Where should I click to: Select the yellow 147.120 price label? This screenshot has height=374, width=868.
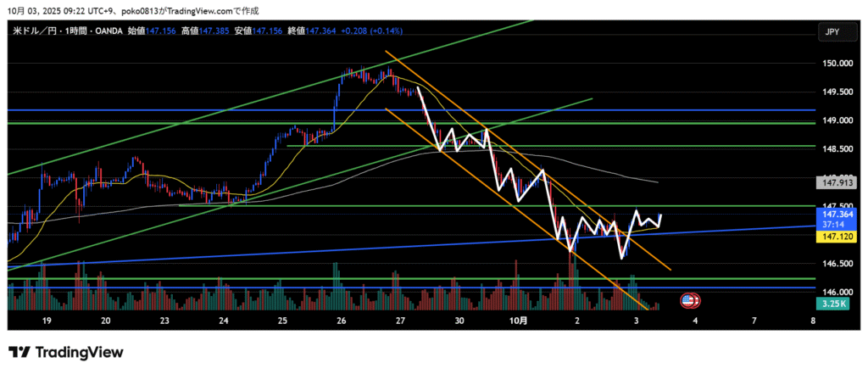[x=831, y=238]
